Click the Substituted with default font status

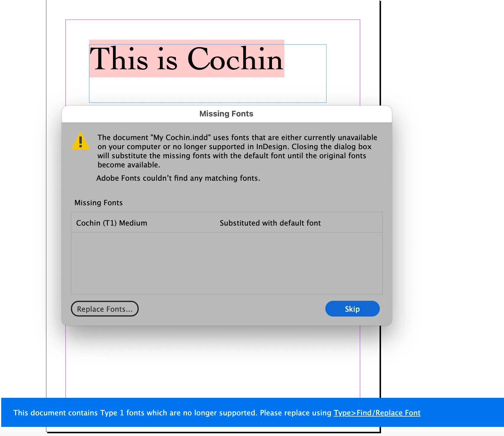pos(270,223)
